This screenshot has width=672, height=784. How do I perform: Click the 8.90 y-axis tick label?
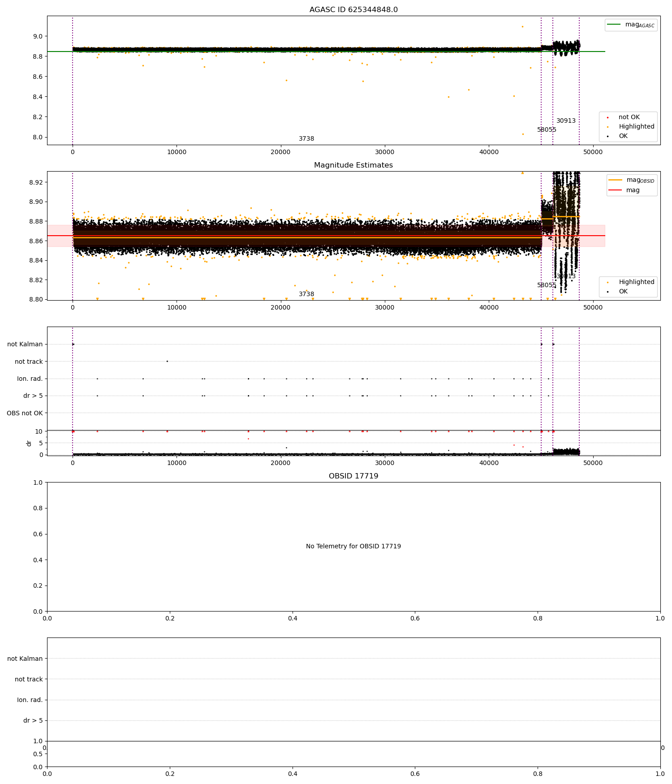tap(36, 202)
